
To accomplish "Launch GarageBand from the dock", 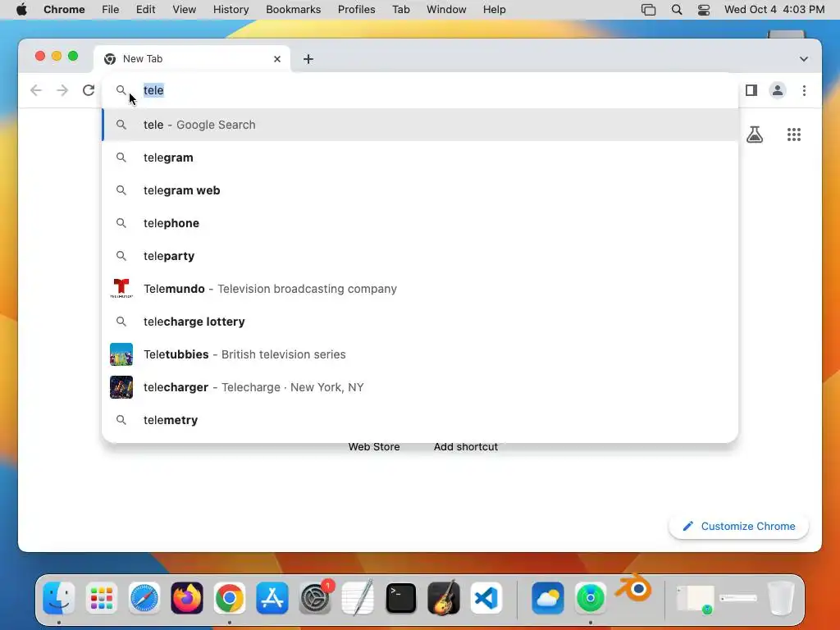I will pyautogui.click(x=444, y=598).
